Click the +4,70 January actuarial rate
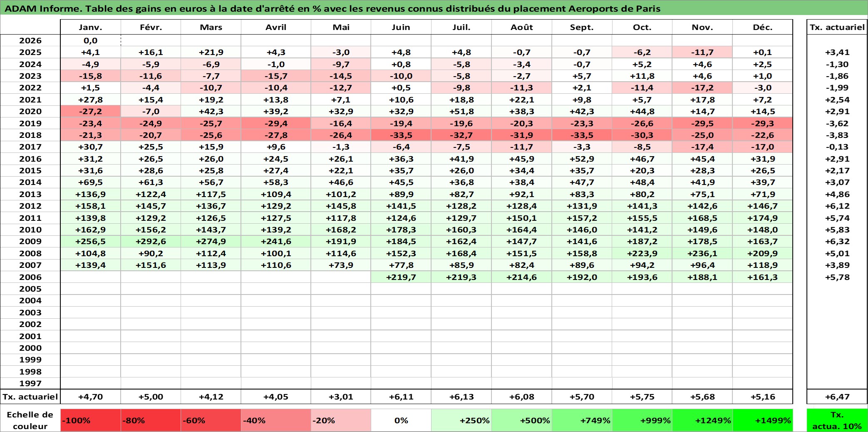 [x=90, y=397]
